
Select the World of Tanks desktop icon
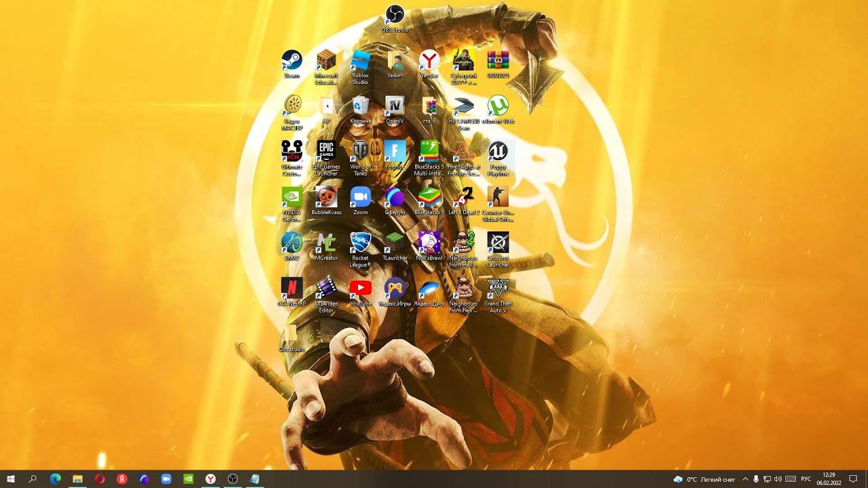tap(360, 158)
